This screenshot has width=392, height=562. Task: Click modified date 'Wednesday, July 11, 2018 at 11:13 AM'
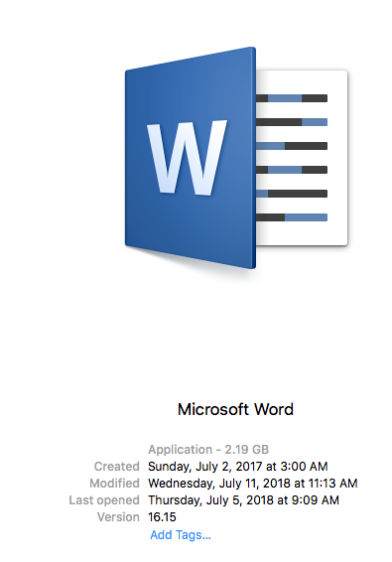pos(253,484)
